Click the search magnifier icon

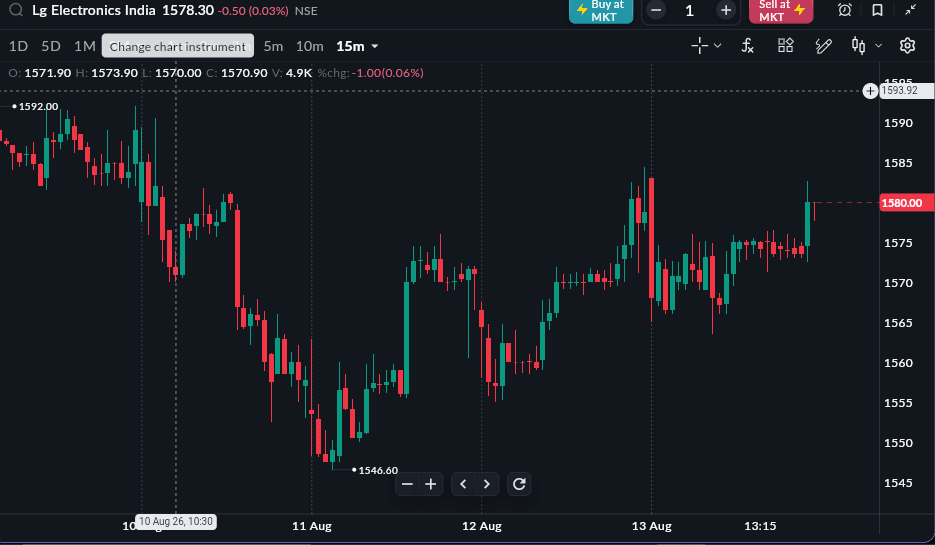(x=16, y=10)
